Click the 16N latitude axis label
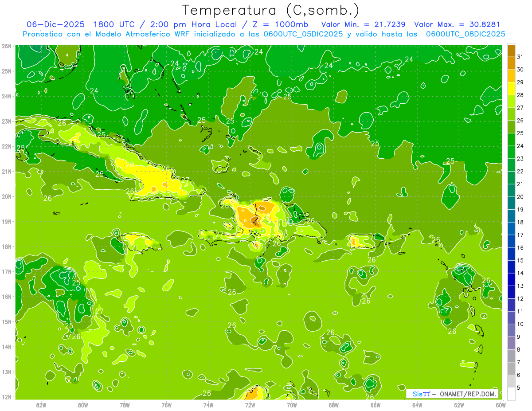The height and width of the screenshot is (411, 532). point(7,297)
